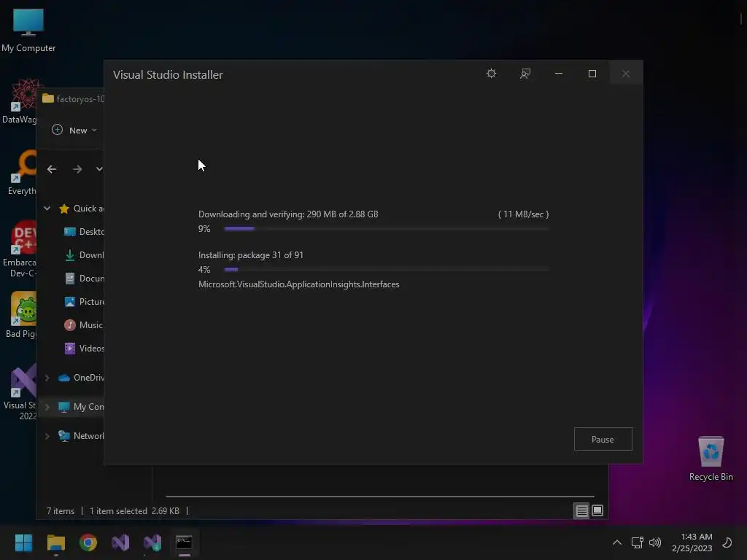Viewport: 747px width, 560px height.
Task: Click the File Explorer horizontal scrollbar
Action: (379, 496)
